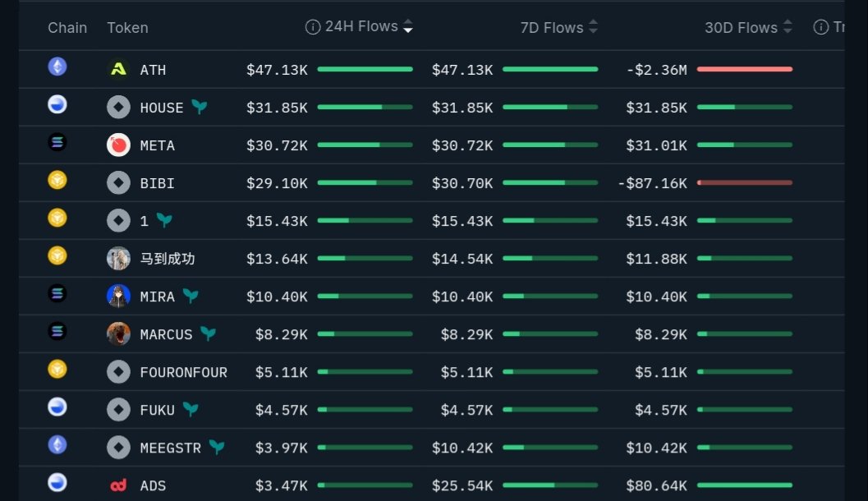868x501 pixels.
Task: Click the info icon beside 24H Flows
Action: click(x=312, y=27)
